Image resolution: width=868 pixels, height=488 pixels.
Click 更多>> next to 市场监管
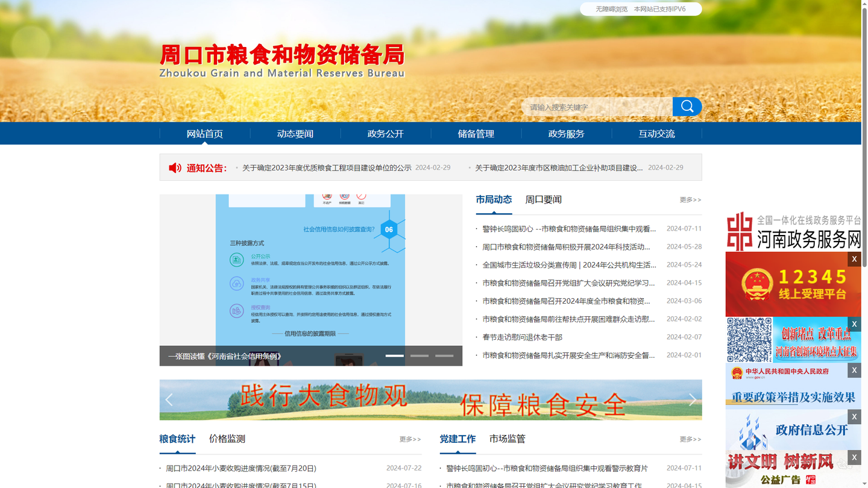click(x=691, y=439)
